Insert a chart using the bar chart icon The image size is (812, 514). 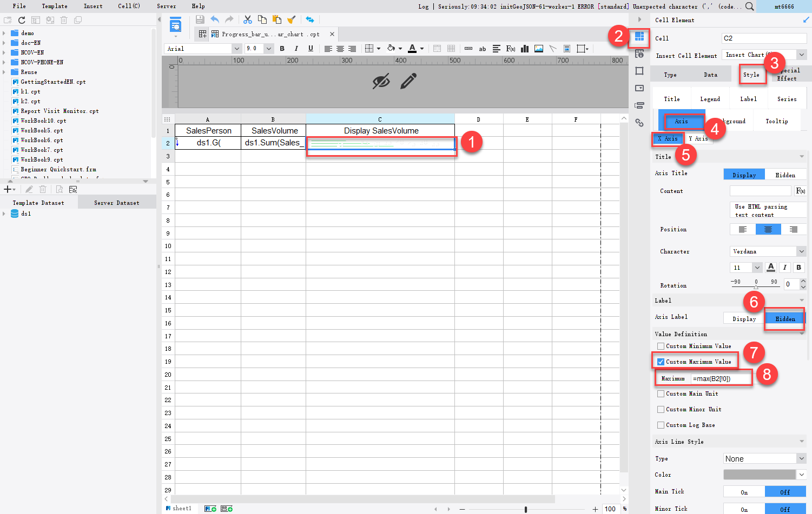pyautogui.click(x=524, y=49)
